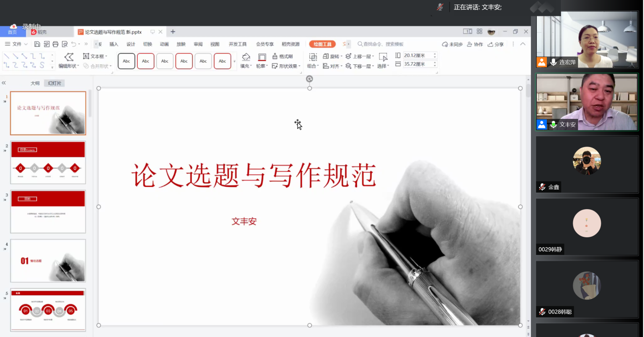Open the Animation (动画) ribbon tab
This screenshot has height=337, width=644.
164,44
